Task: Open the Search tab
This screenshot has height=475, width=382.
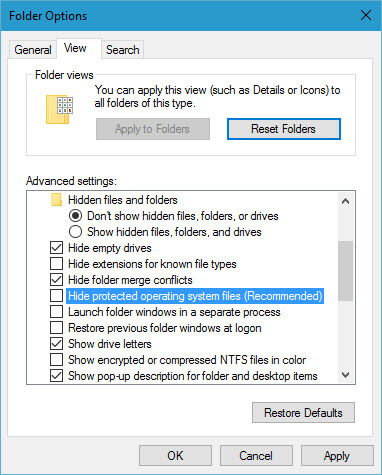Action: [x=123, y=50]
